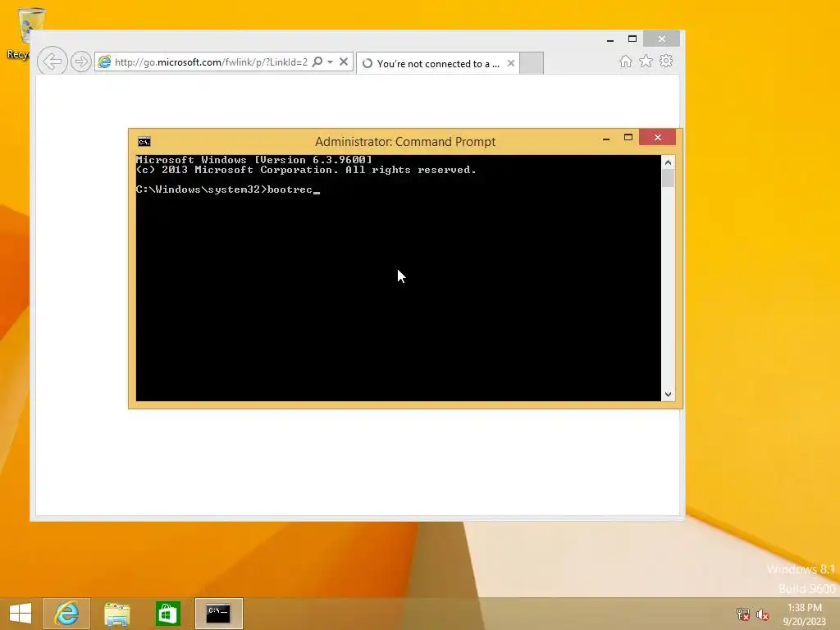
Task: Minimize the Command Prompt window
Action: pyautogui.click(x=606, y=138)
